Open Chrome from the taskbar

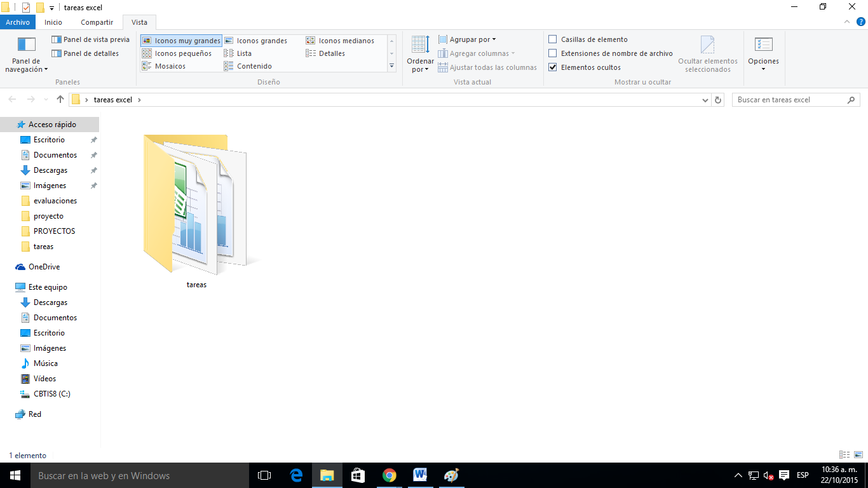pyautogui.click(x=389, y=475)
